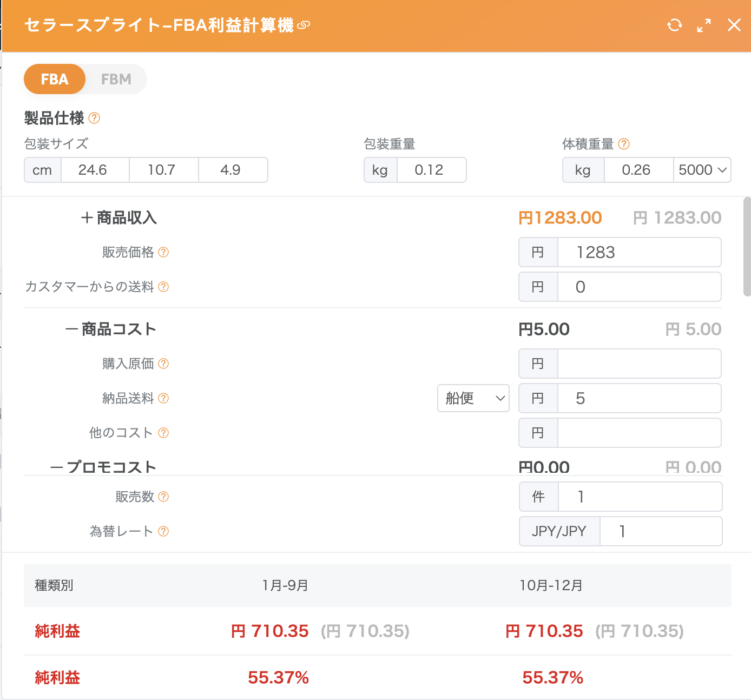
Task: Click the help icon next to 製品仕様
Action: click(94, 118)
